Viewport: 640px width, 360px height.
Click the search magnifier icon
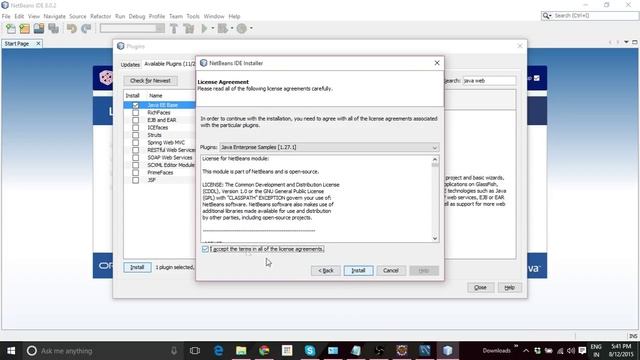click(546, 16)
